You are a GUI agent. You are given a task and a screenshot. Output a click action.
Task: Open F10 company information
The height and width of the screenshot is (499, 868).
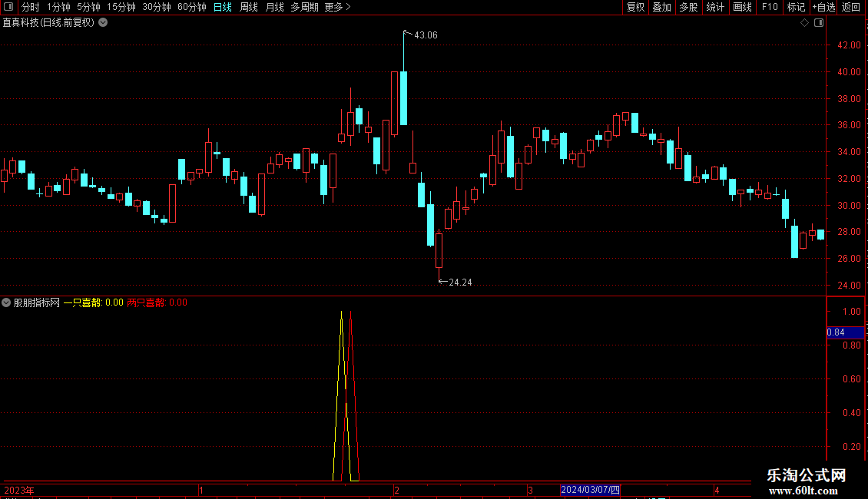(x=770, y=7)
